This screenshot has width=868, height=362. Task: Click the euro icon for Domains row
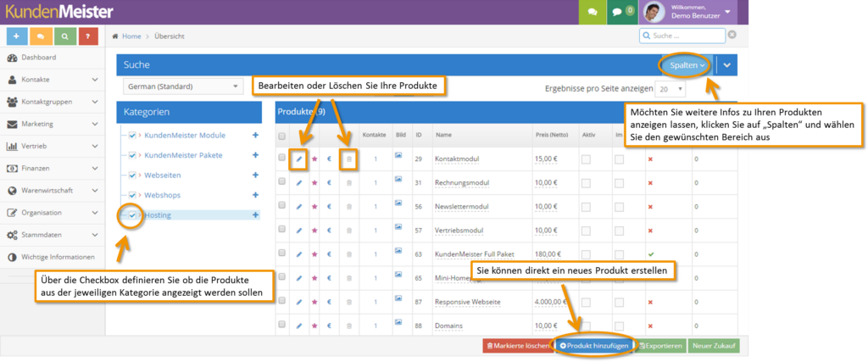329,326
